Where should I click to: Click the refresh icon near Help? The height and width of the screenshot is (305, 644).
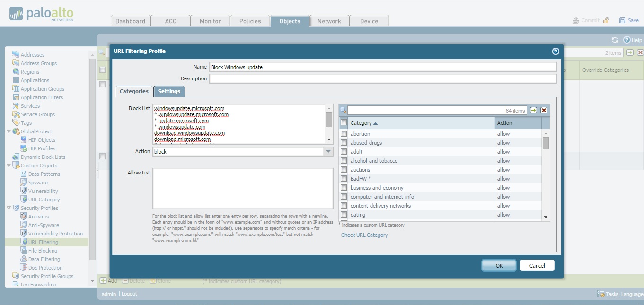pyautogui.click(x=615, y=40)
